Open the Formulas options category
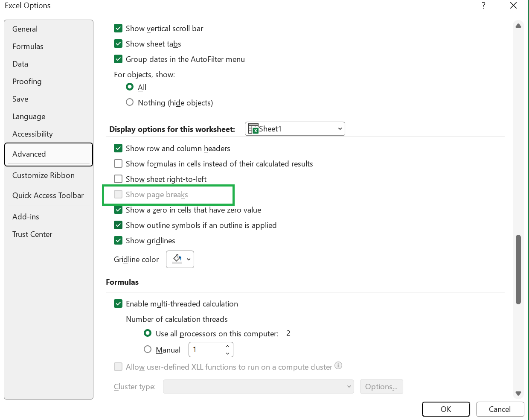The image size is (529, 420). 49,47
